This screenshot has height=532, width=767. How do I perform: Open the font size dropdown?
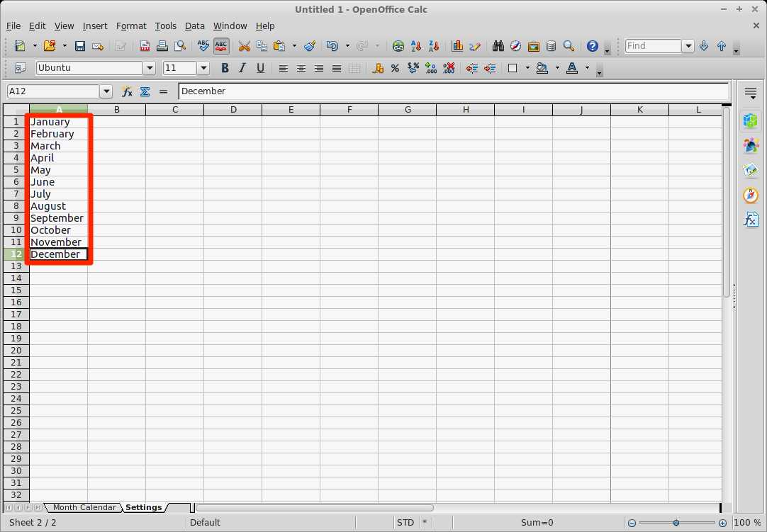click(203, 68)
